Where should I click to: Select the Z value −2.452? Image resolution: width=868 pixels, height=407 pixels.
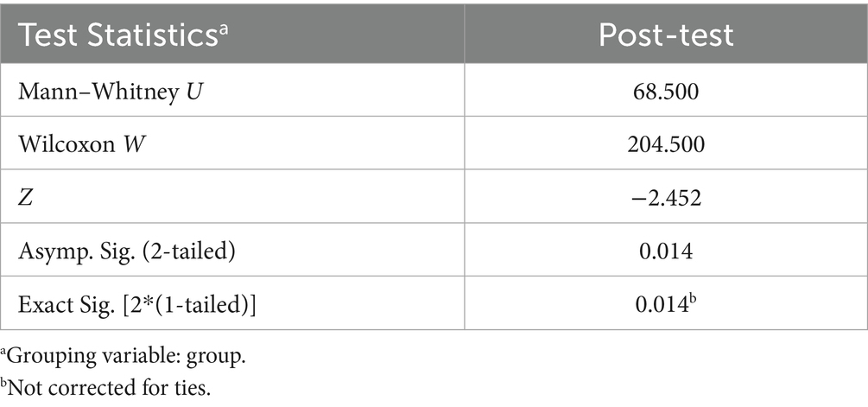pyautogui.click(x=666, y=199)
